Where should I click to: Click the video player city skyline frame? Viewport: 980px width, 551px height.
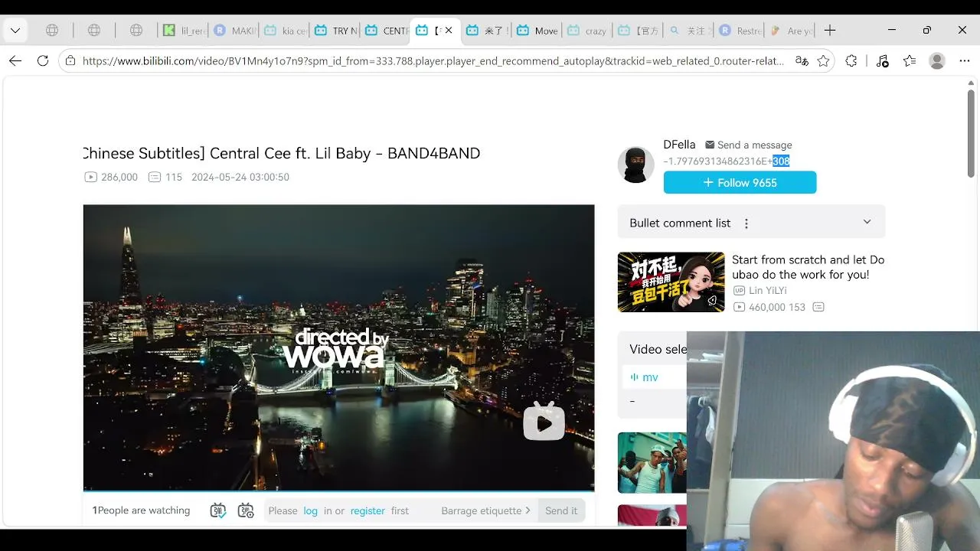338,347
